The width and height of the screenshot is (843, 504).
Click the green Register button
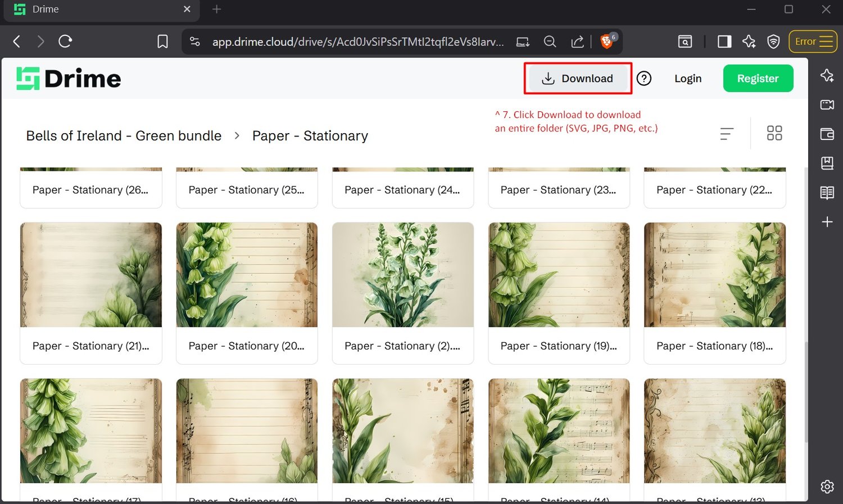pyautogui.click(x=758, y=79)
